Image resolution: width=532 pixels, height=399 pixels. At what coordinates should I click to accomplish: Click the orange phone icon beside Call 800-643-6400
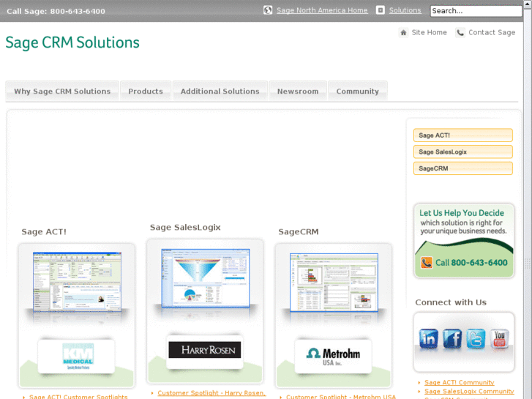pos(427,263)
